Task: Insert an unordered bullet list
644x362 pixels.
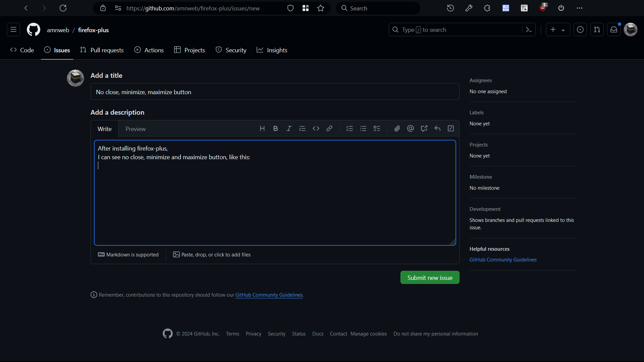Action: [x=363, y=128]
